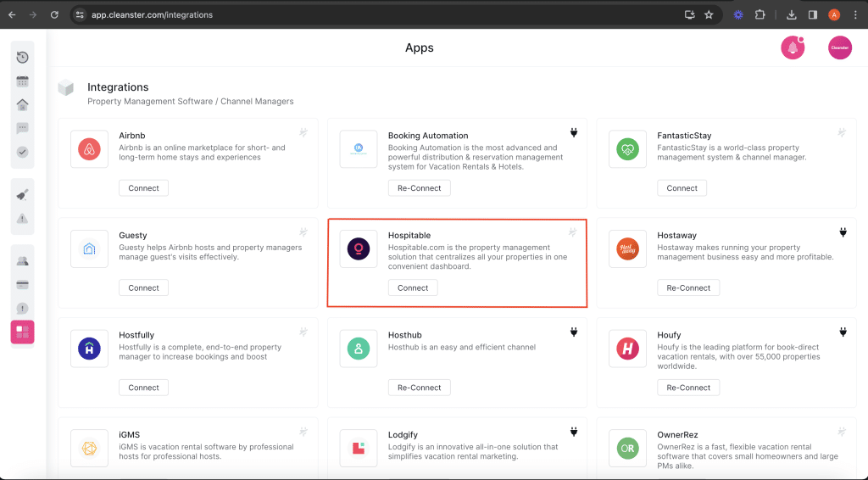Click the Lodgify card title
This screenshot has width=868, height=480.
click(x=403, y=434)
